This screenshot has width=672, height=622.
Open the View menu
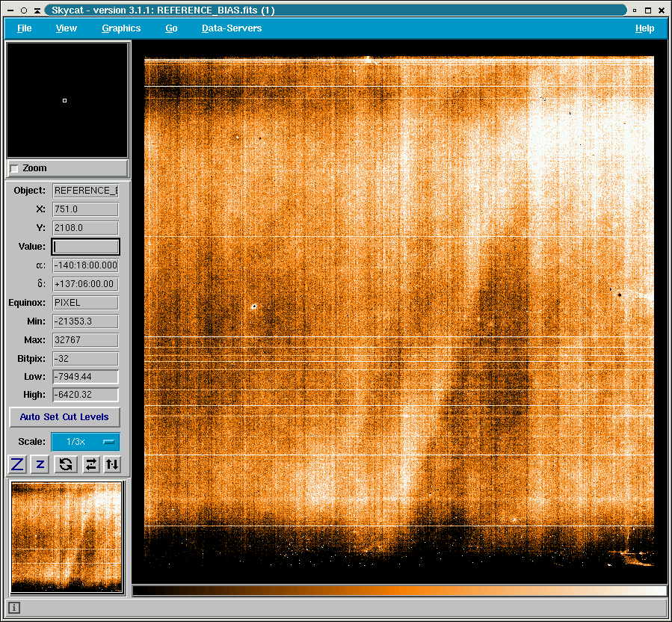pos(67,28)
